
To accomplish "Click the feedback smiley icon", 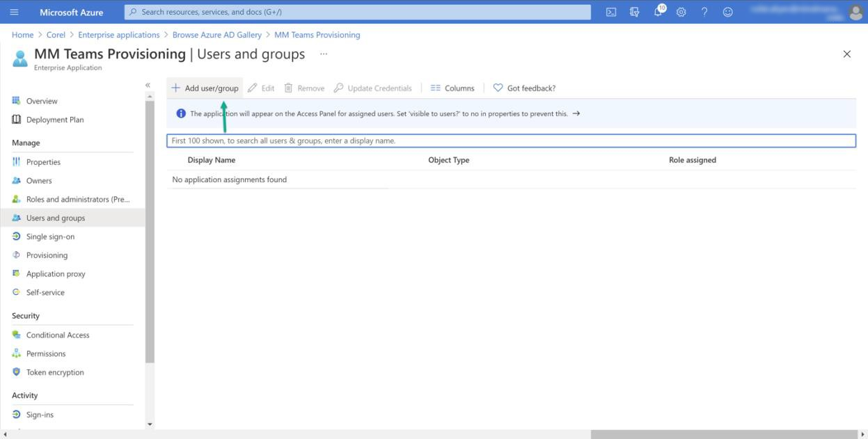I will click(x=728, y=12).
